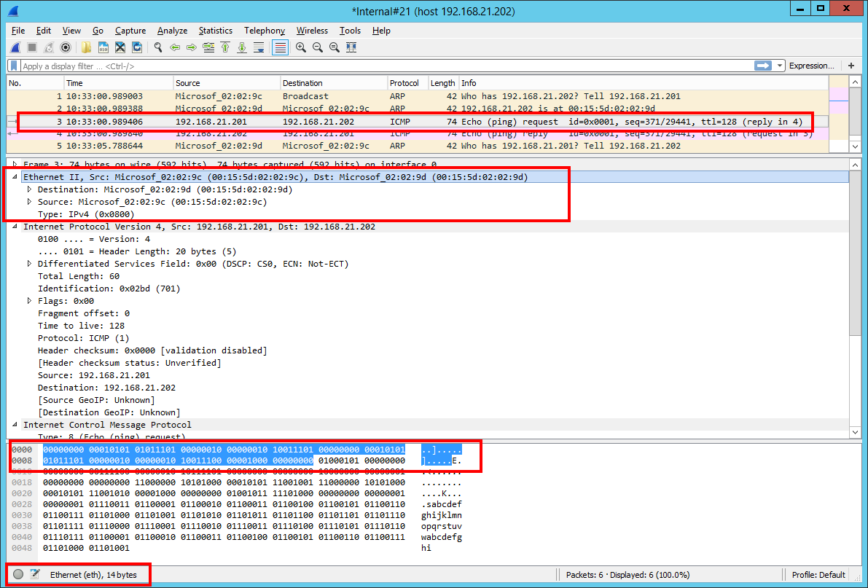868x588 pixels.
Task: Select Header checksum: 0x0000 line
Action: tap(152, 350)
